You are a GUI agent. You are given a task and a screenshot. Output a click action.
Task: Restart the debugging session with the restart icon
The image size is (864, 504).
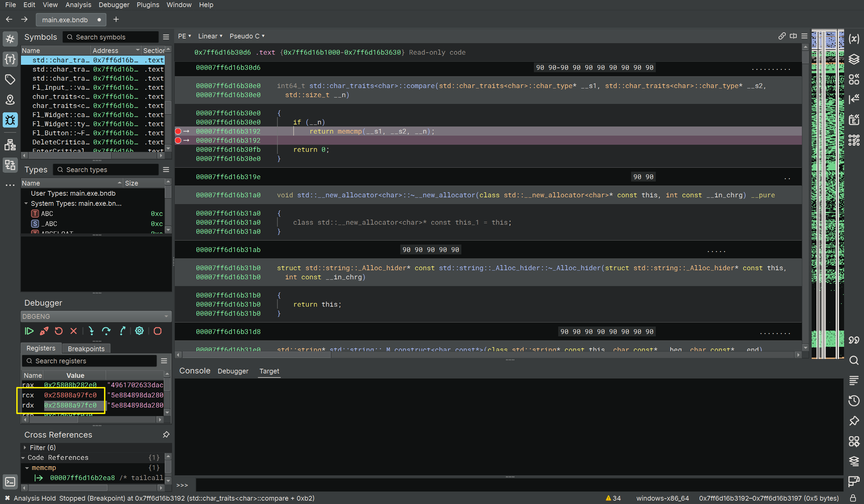tap(59, 331)
